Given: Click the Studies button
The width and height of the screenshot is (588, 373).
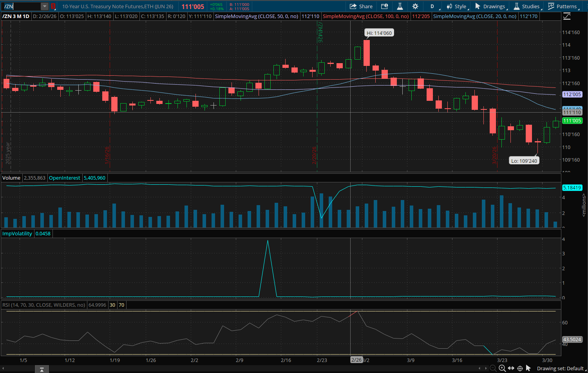Looking at the screenshot, I should tap(527, 6).
